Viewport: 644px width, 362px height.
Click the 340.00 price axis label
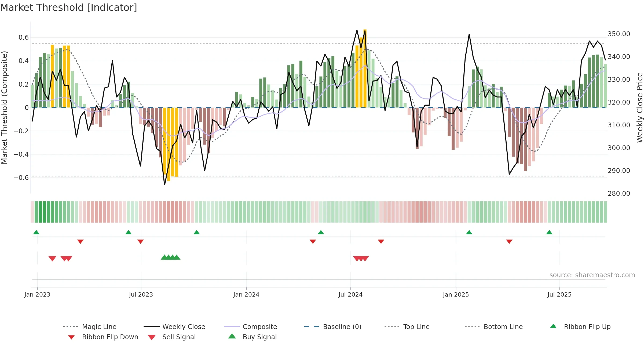point(619,57)
